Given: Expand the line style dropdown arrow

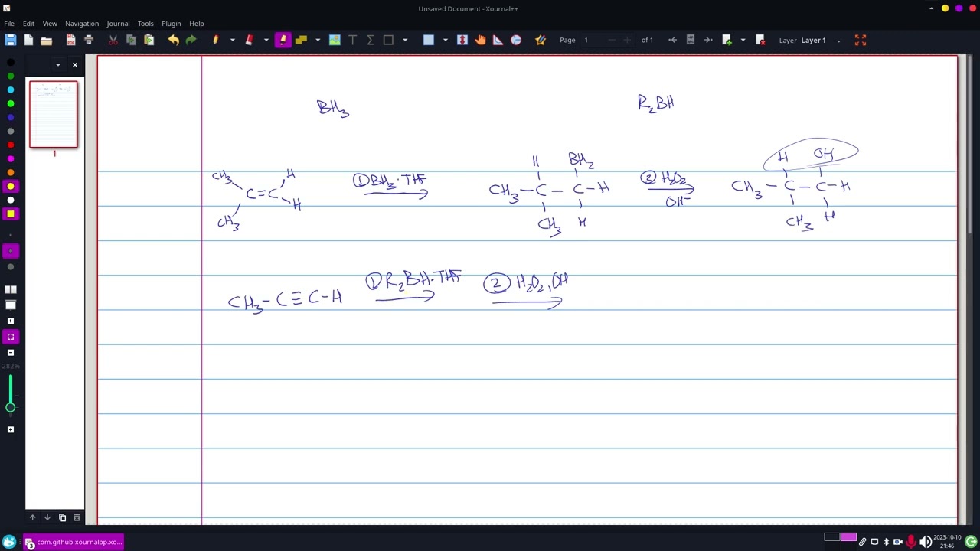Looking at the screenshot, I should pyautogui.click(x=318, y=40).
